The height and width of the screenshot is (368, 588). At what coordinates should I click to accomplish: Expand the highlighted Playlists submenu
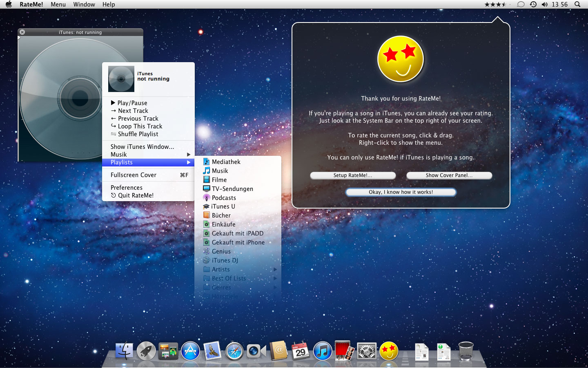tap(148, 162)
